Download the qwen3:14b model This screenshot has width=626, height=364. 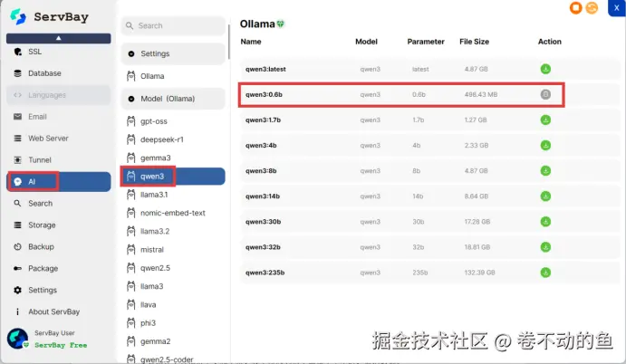[545, 196]
